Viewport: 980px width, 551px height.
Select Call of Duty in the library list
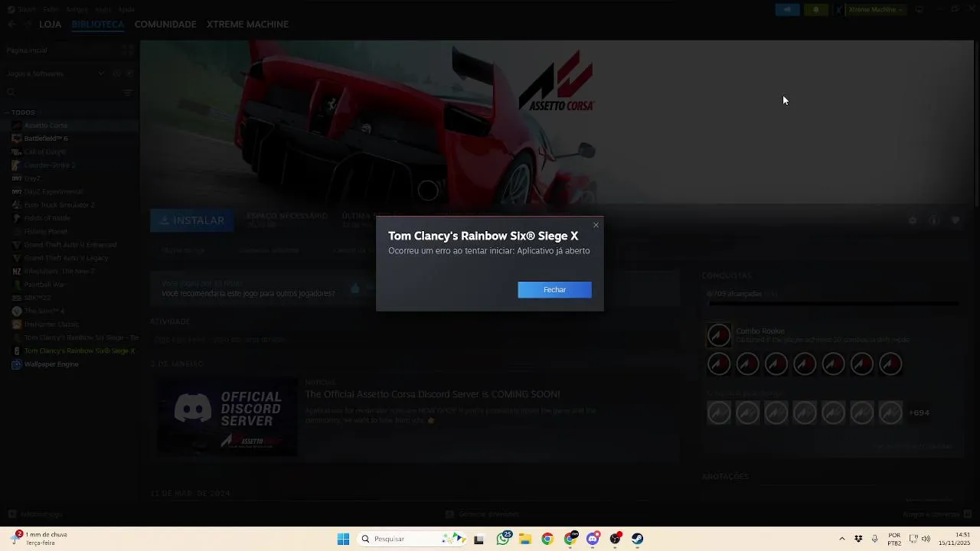tap(44, 152)
